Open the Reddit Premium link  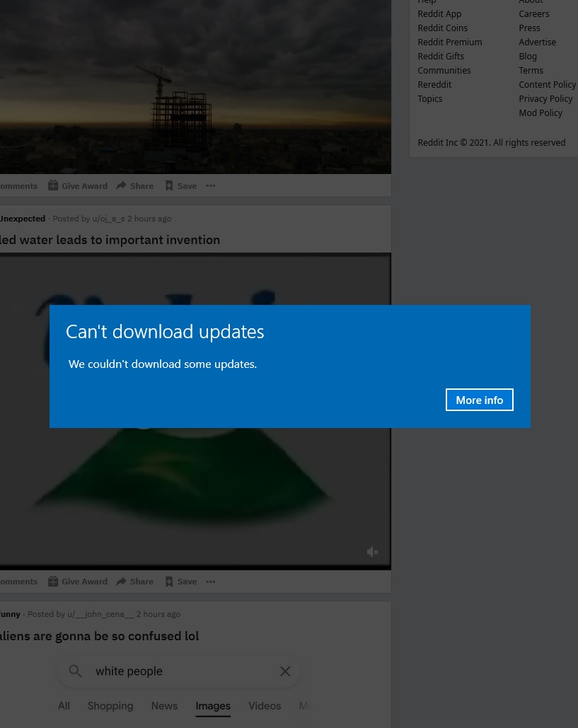point(449,42)
